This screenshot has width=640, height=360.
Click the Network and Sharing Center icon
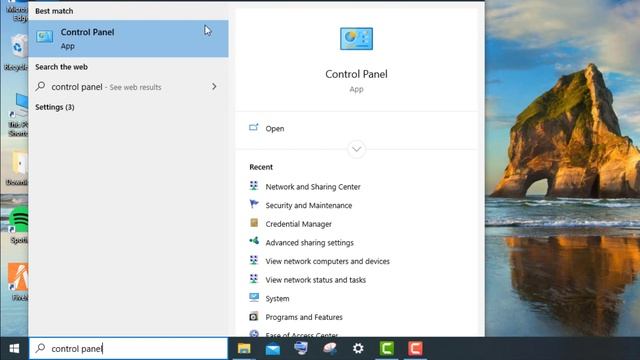click(254, 186)
